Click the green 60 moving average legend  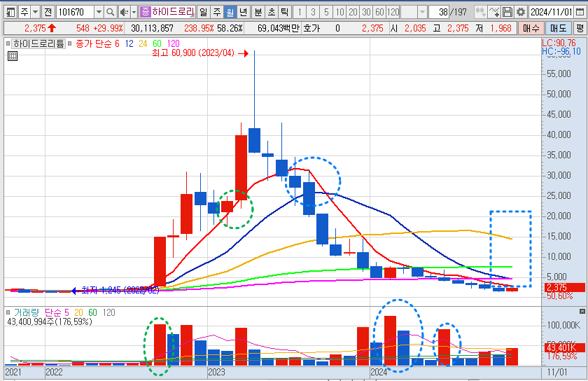click(x=157, y=43)
